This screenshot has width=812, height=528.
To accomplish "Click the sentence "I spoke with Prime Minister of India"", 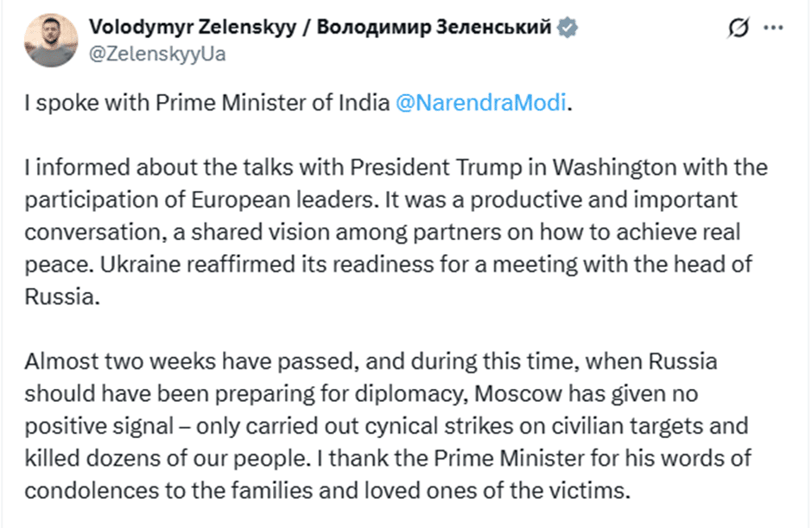I will tap(207, 102).
